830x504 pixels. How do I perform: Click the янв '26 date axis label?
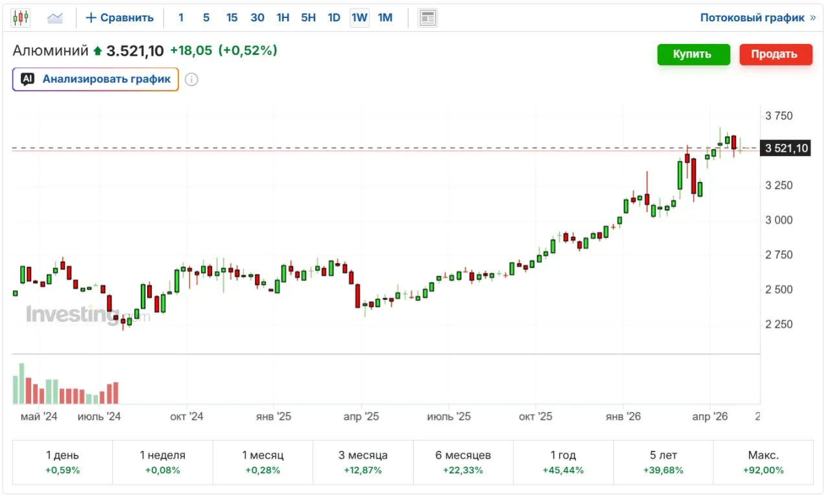[x=623, y=416]
